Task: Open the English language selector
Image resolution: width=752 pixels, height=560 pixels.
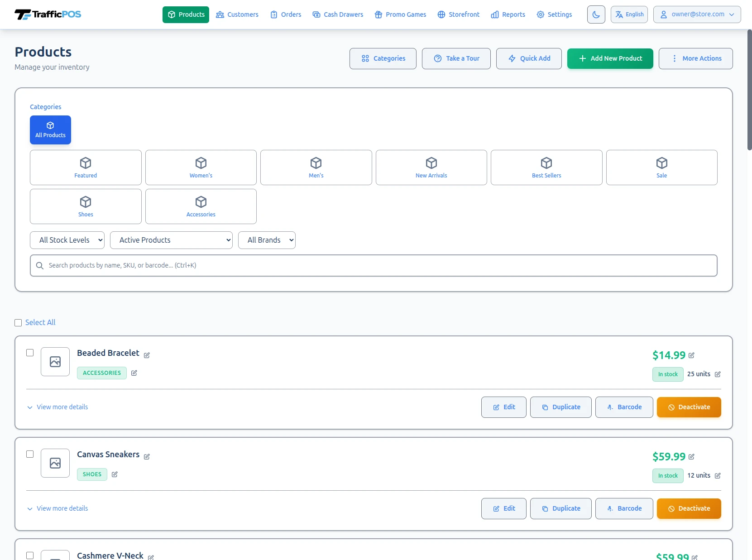Action: pyautogui.click(x=629, y=14)
